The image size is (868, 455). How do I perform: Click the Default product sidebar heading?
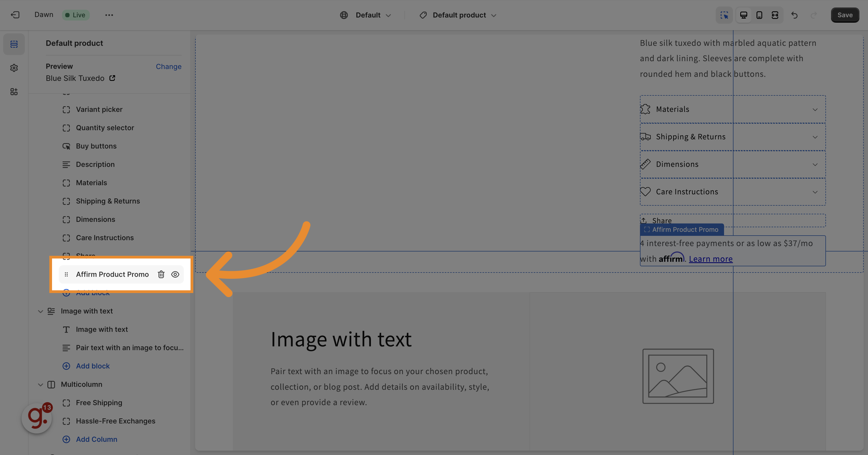[74, 43]
